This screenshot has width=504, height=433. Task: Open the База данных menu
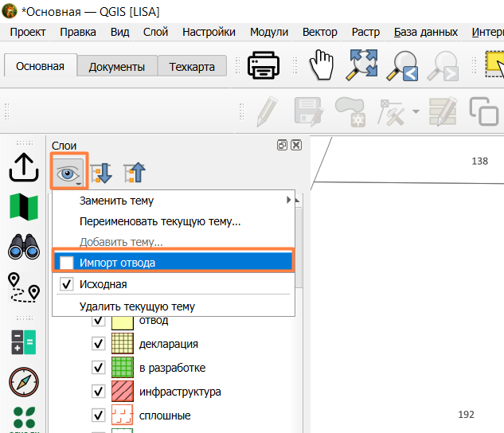[x=425, y=32]
